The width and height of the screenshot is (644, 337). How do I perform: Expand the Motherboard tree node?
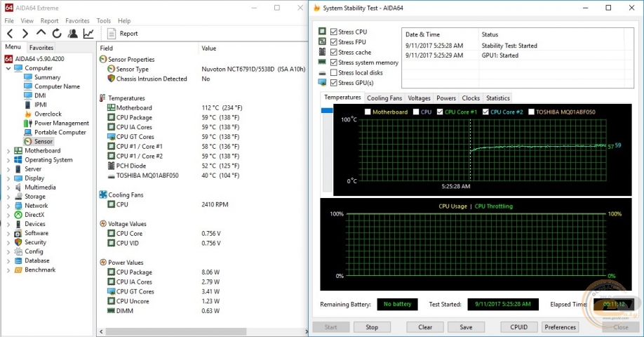[x=8, y=151]
